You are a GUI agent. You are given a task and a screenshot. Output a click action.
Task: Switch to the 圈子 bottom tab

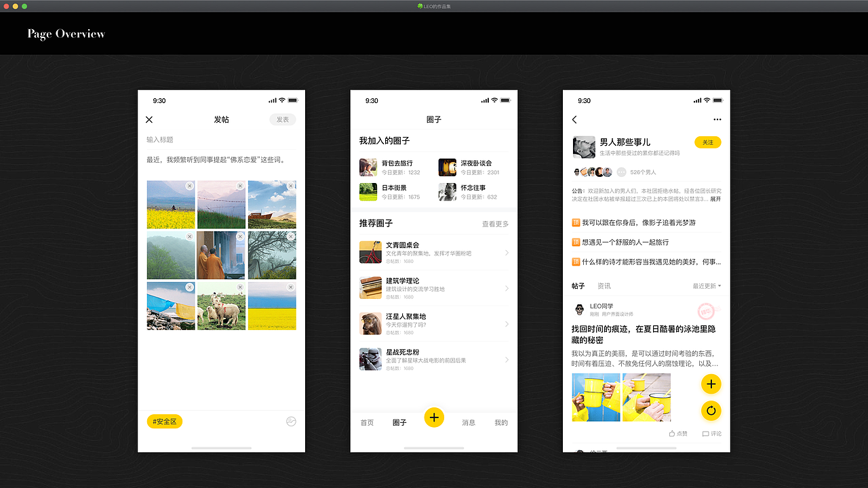tap(399, 423)
